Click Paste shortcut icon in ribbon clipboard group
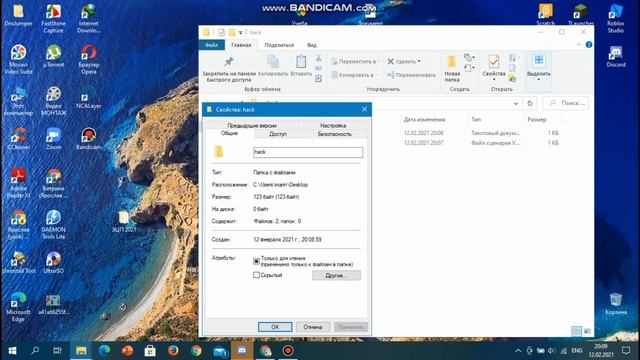This screenshot has height=360, width=640. (318, 78)
